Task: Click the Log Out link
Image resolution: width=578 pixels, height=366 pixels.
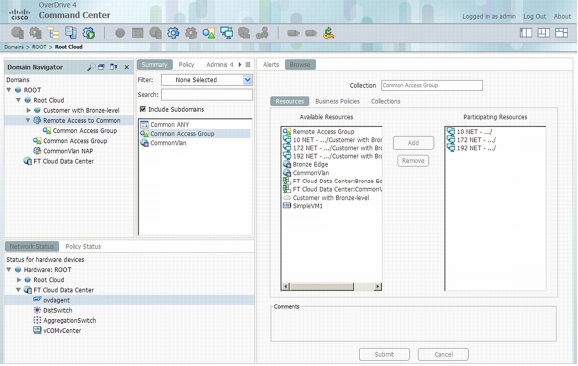Action: [535, 16]
